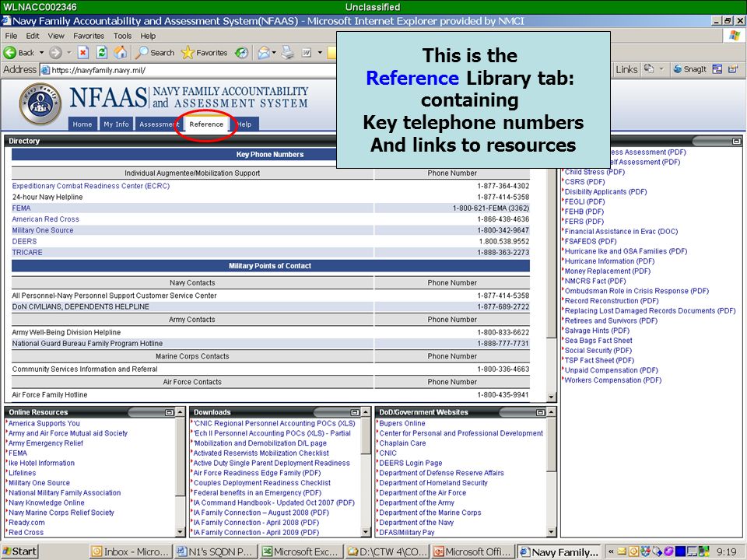Open Department of Homeland Security link
This screenshot has width=747, height=560.
click(433, 483)
